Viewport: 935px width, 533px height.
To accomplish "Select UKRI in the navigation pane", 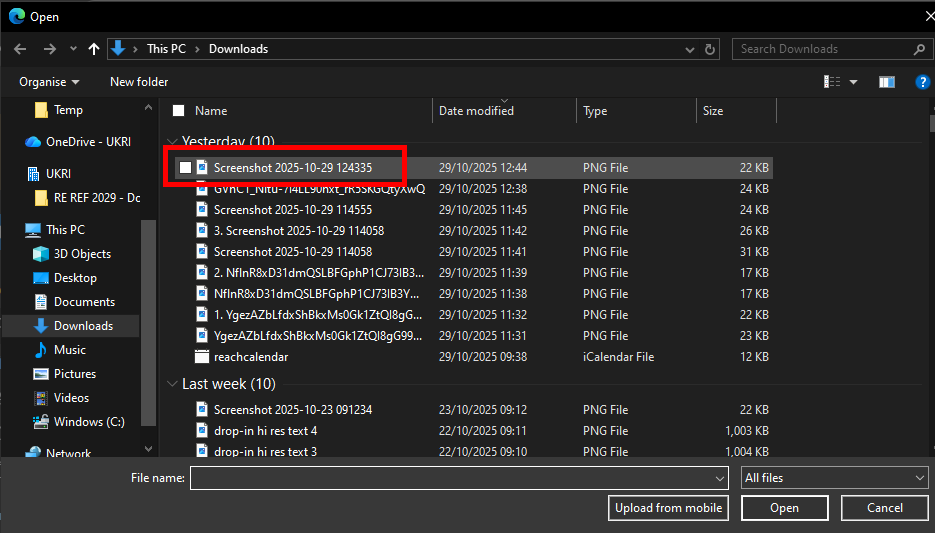I will tap(58, 173).
